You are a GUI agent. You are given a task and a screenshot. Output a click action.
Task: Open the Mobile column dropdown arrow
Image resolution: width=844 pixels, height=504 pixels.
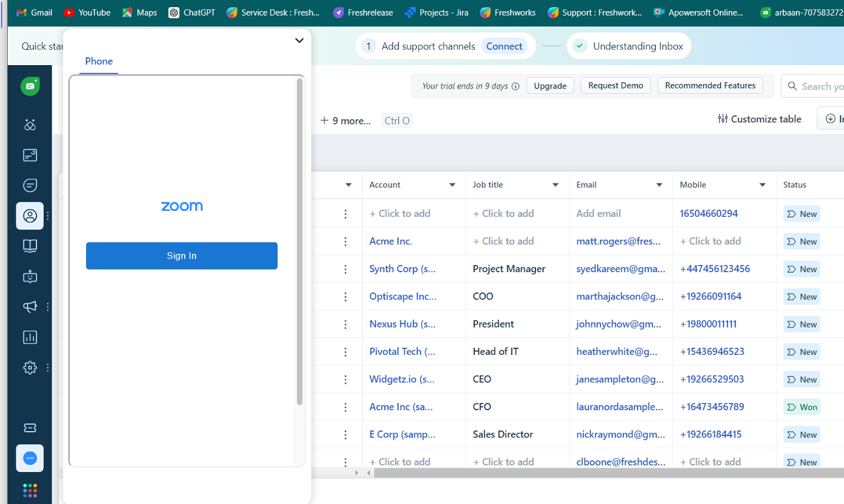click(x=763, y=185)
